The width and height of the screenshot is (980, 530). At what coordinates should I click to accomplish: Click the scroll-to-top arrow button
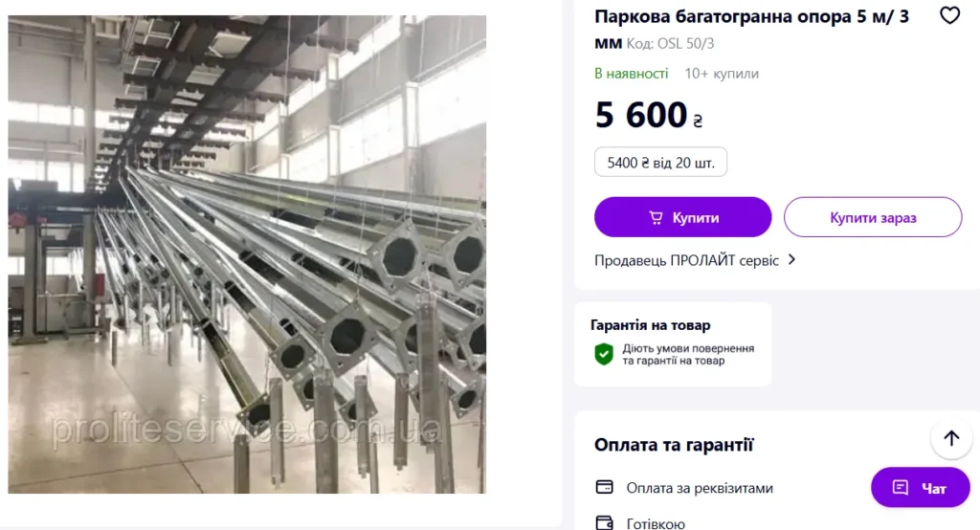point(951,439)
